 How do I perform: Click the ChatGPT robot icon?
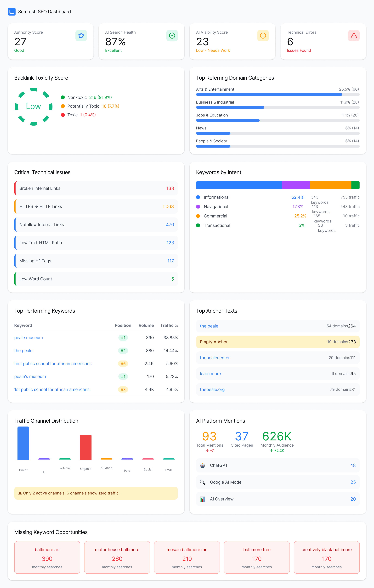pos(203,465)
